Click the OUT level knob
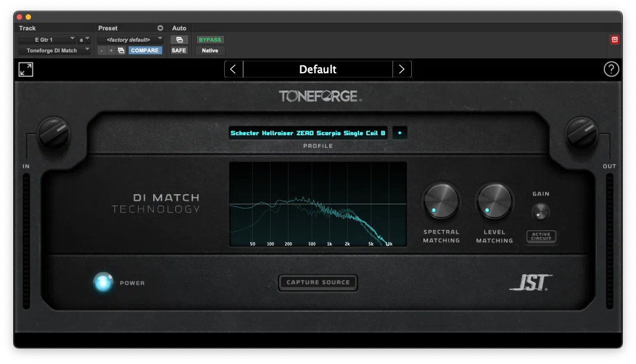 (x=582, y=132)
